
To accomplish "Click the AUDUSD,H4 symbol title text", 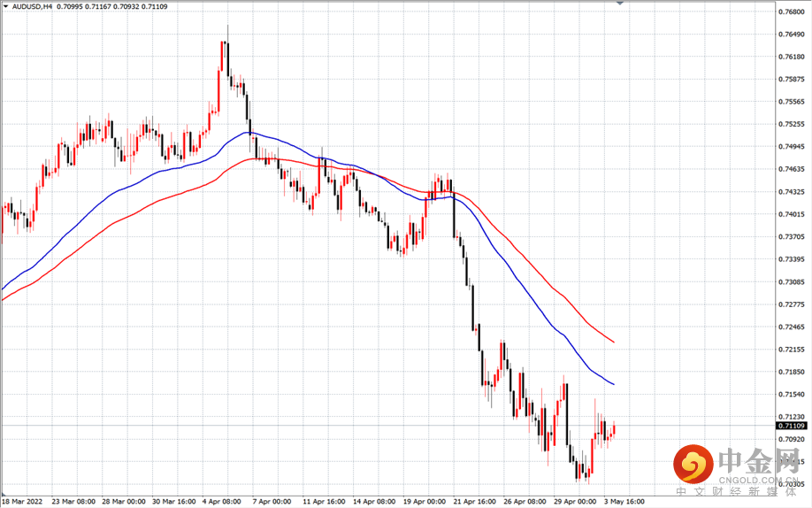I will point(32,7).
